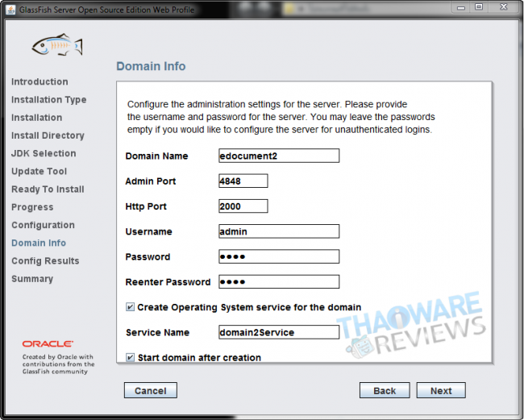Click the GlassFish fish logo
The height and width of the screenshot is (420, 524).
[x=57, y=45]
